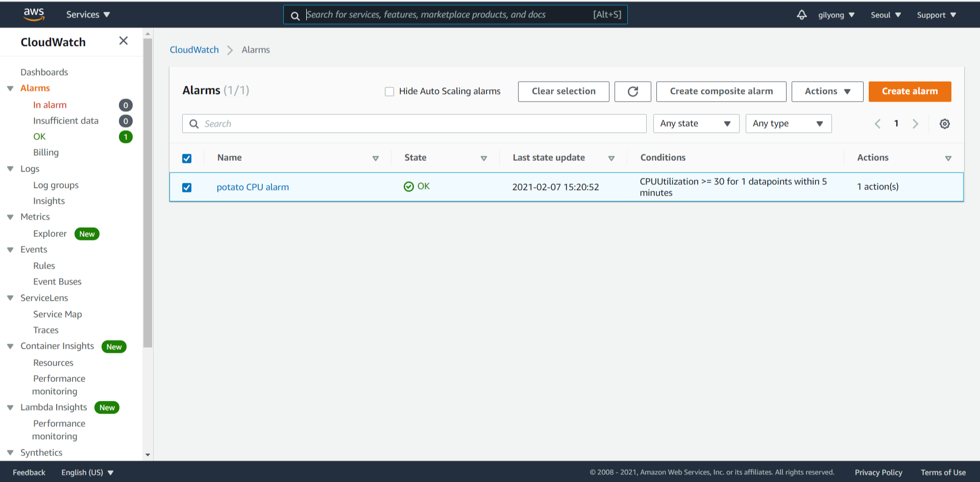Image resolution: width=980 pixels, height=482 pixels.
Task: Uncheck the potato CPU alarm row checkbox
Action: pyautogui.click(x=187, y=187)
